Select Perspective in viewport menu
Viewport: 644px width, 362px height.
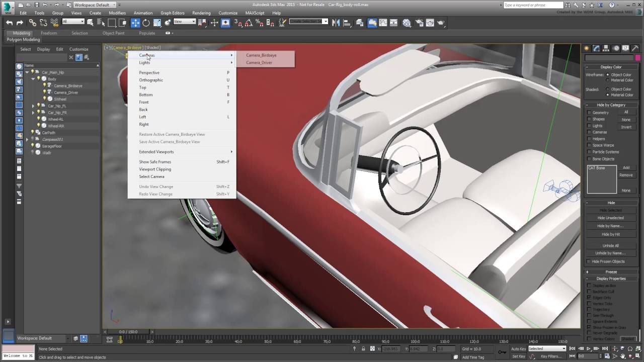pyautogui.click(x=149, y=73)
